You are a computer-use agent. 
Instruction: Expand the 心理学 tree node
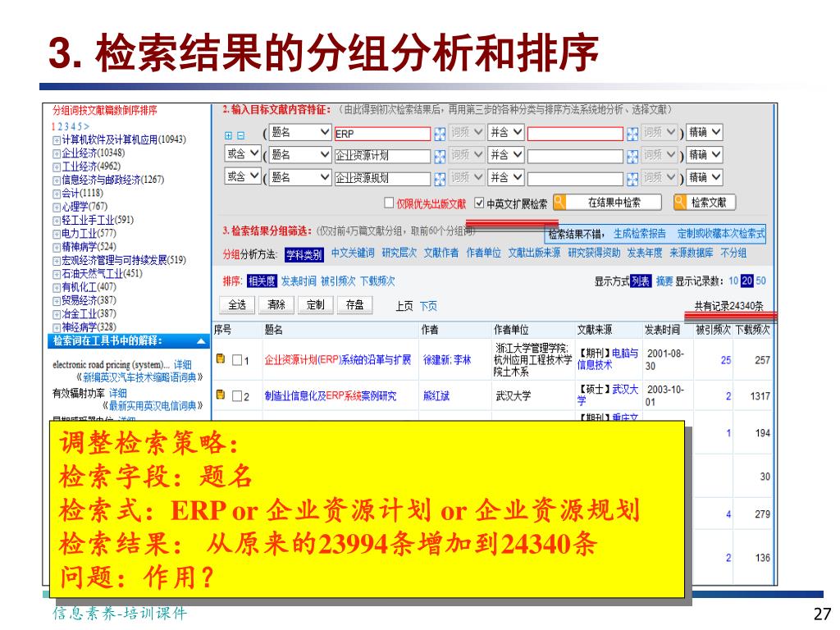[x=57, y=208]
